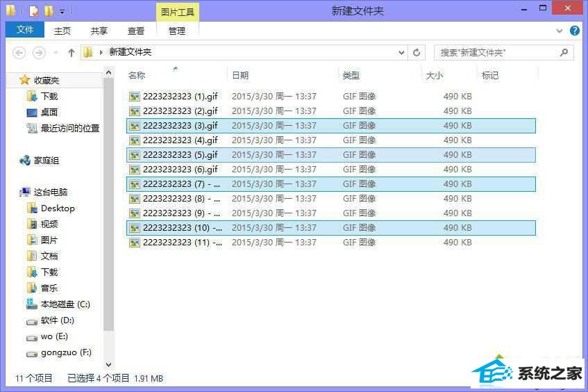Click the 2223232323 (9) file icon

click(134, 213)
